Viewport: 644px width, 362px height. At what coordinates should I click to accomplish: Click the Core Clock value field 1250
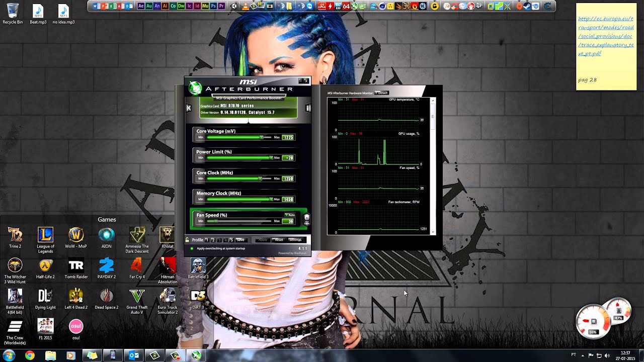tap(288, 178)
